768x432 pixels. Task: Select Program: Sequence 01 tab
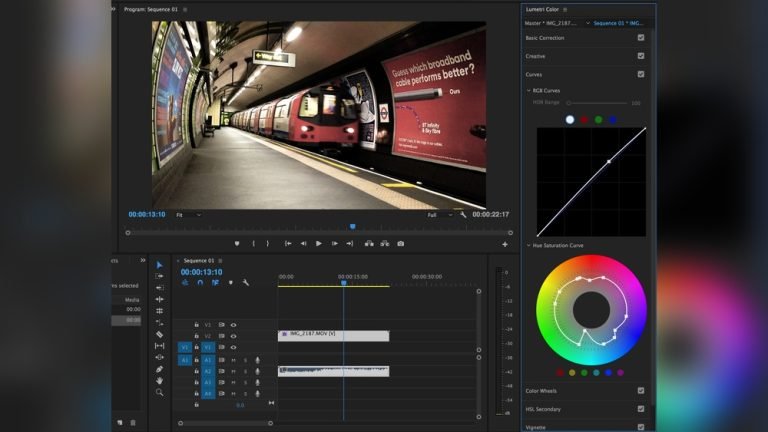point(151,9)
